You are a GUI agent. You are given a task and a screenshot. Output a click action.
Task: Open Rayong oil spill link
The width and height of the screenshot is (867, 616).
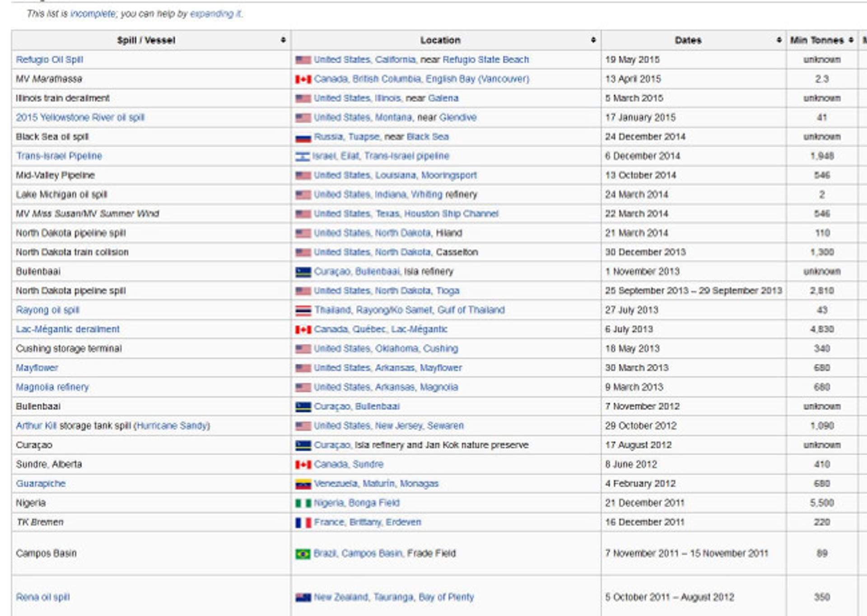[x=47, y=310]
